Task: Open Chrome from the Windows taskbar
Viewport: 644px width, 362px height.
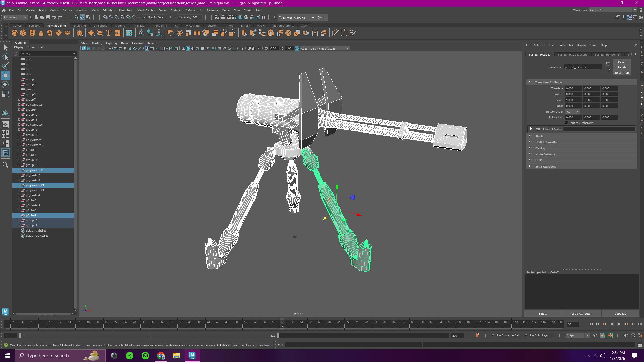Action: click(x=161, y=356)
